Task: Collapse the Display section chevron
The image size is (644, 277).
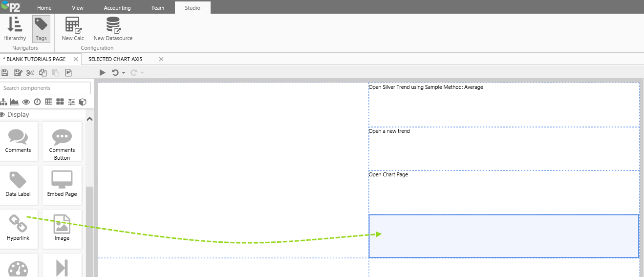Action: [x=89, y=119]
